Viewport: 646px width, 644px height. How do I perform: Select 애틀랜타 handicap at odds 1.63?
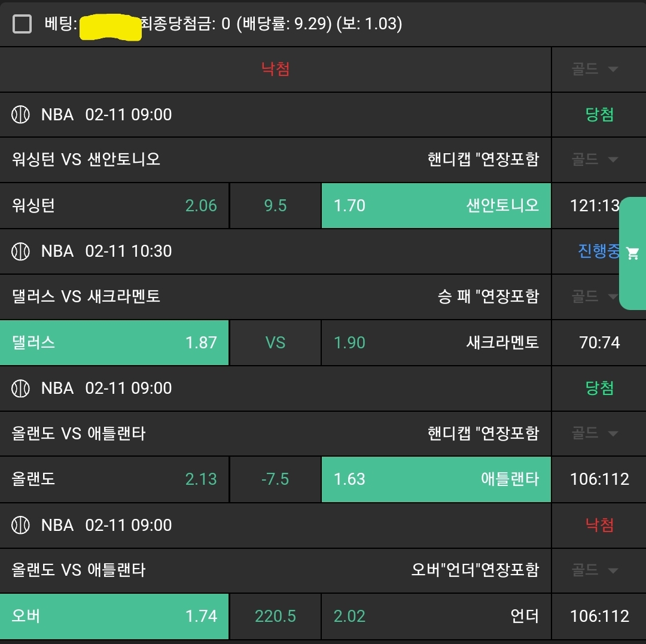click(x=436, y=479)
